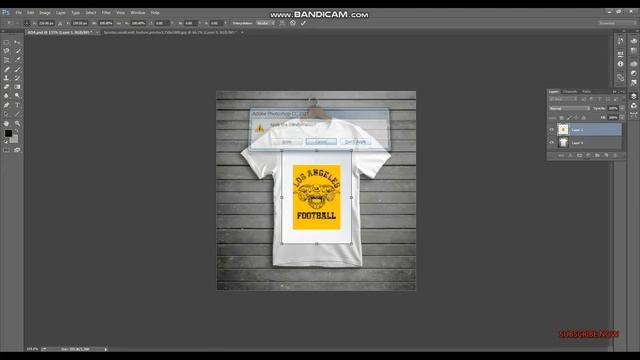640x360 pixels.
Task: Select the Blur tool
Action: coord(7,96)
